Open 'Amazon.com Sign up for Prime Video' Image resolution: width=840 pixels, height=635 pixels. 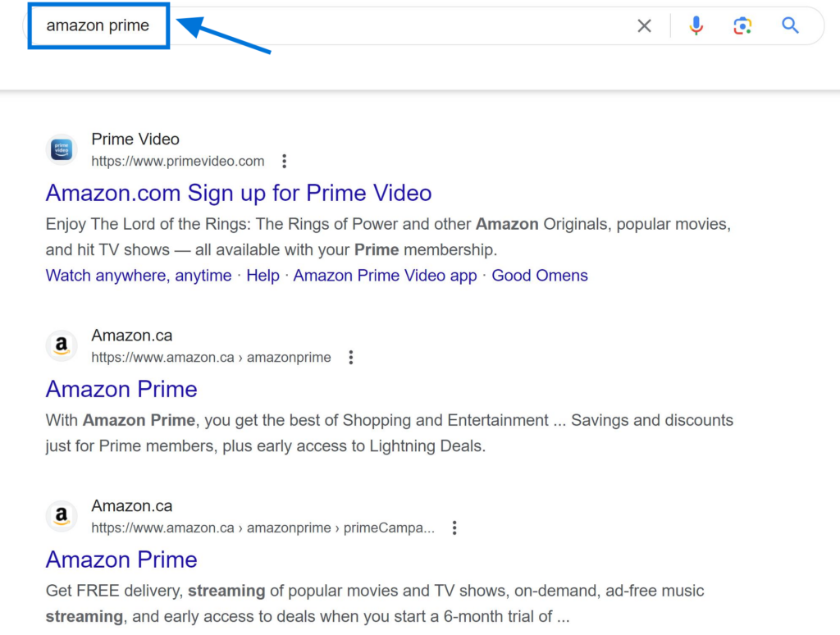[x=238, y=193]
